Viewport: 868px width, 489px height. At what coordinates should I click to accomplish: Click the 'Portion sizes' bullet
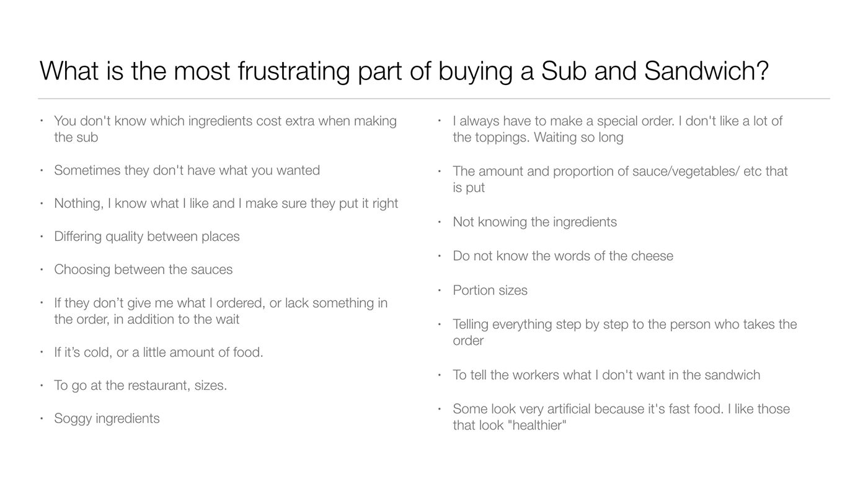tap(490, 290)
